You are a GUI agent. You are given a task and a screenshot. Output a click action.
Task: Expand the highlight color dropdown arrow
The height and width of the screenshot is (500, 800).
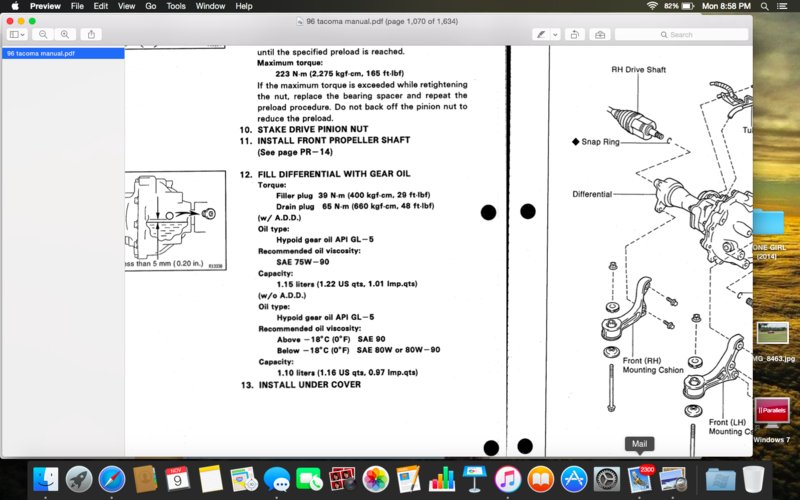555,34
